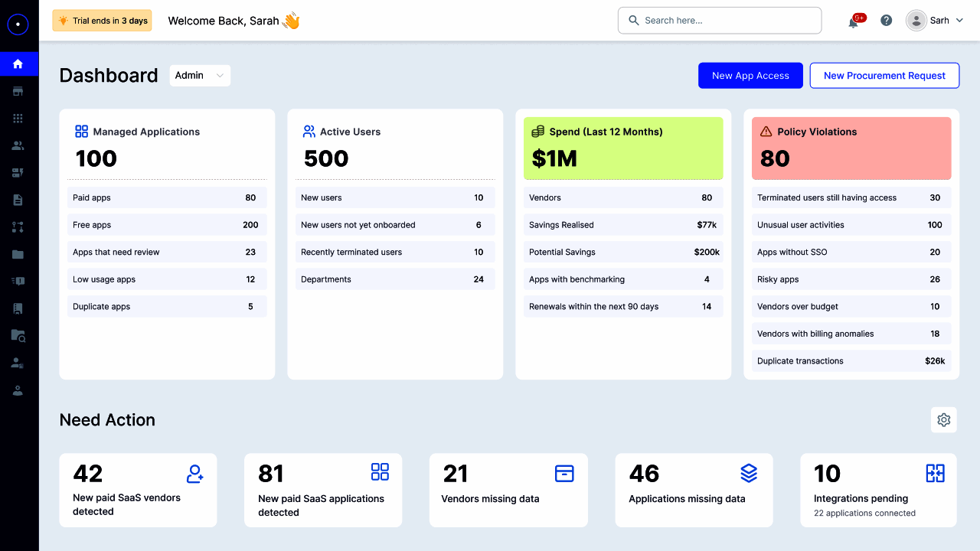Expand the Admin role dropdown
The width and height of the screenshot is (980, 551).
tap(200, 75)
